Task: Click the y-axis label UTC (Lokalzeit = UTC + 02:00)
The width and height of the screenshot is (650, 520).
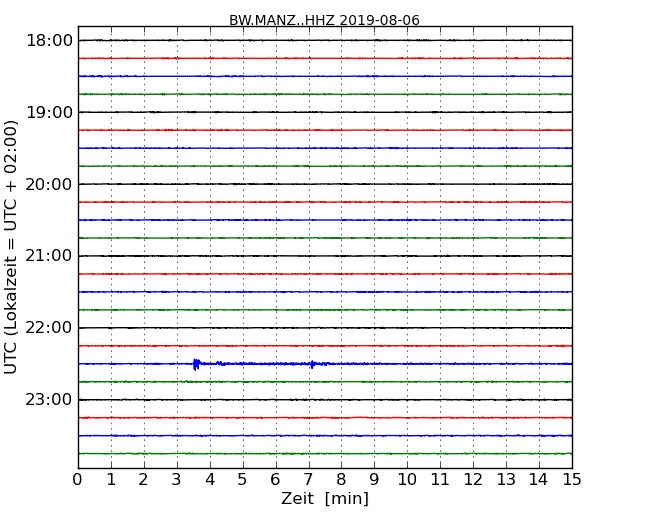Action: 11,247
